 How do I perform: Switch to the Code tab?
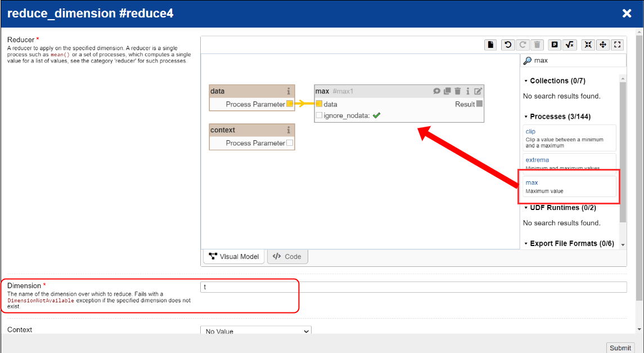(x=287, y=257)
